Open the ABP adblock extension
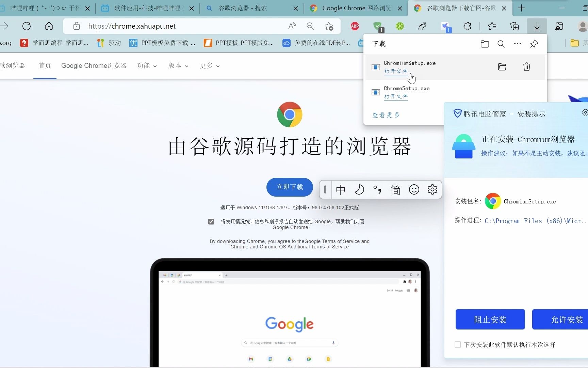This screenshot has height=368, width=588. click(355, 26)
